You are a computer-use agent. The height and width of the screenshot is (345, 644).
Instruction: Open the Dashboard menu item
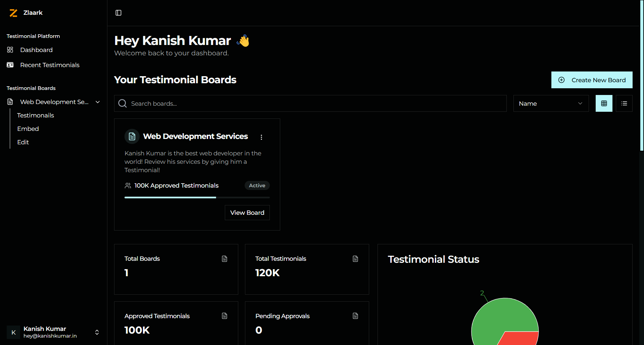(x=36, y=50)
